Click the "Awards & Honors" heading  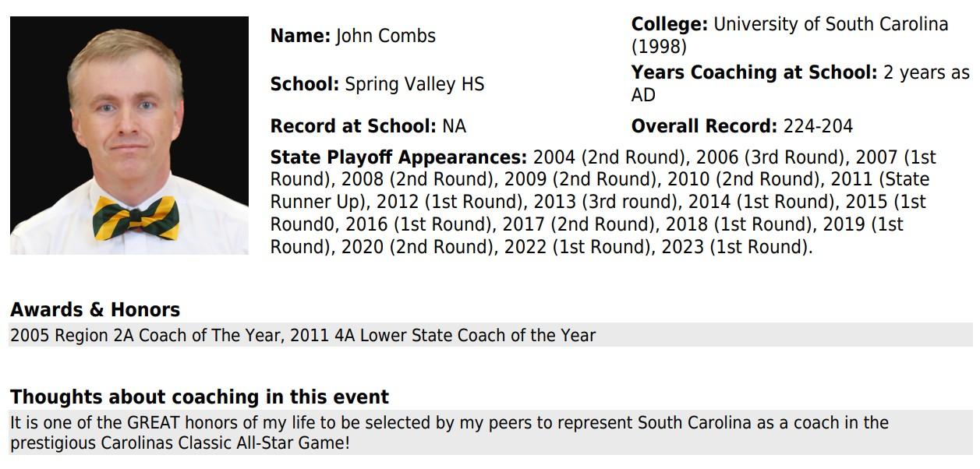(x=95, y=309)
